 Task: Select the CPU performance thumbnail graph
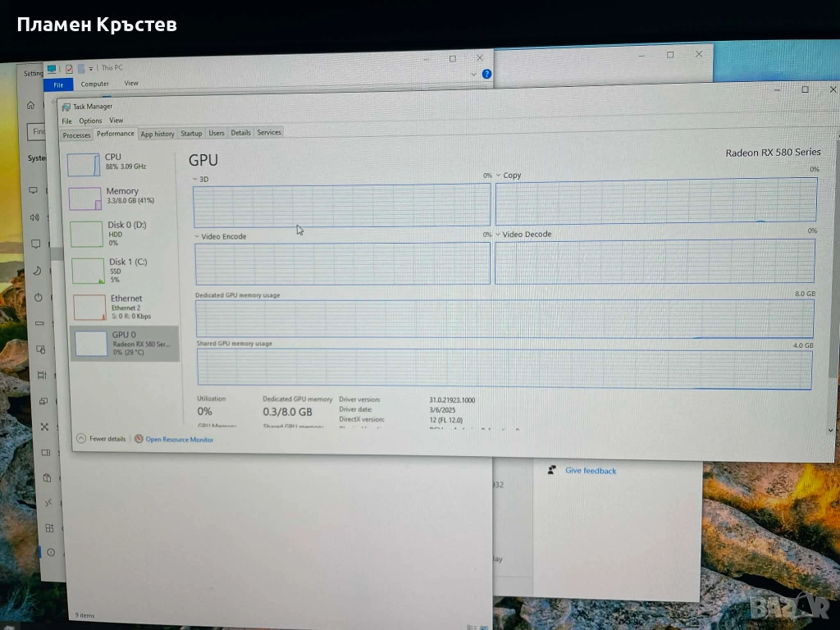pyautogui.click(x=84, y=163)
